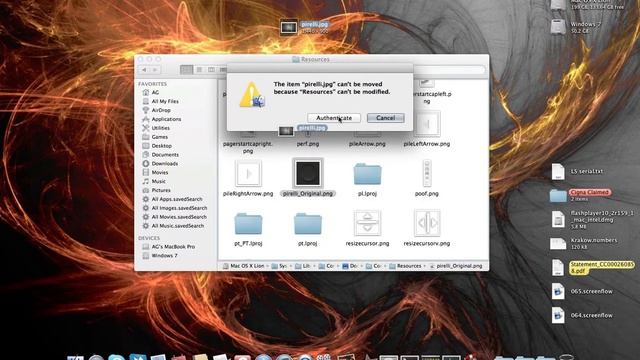
Task: Select pt_PT.lproj folder icon
Action: pyautogui.click(x=248, y=224)
